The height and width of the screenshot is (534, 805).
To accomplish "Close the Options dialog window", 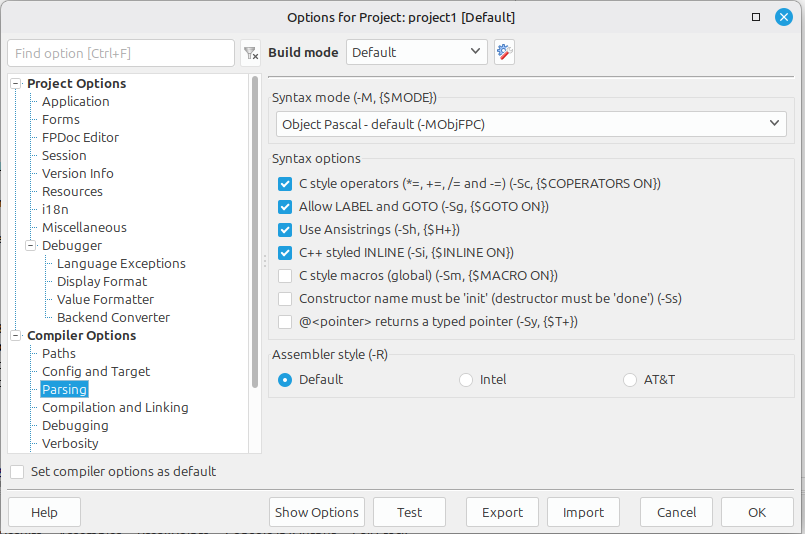I will pyautogui.click(x=784, y=17).
